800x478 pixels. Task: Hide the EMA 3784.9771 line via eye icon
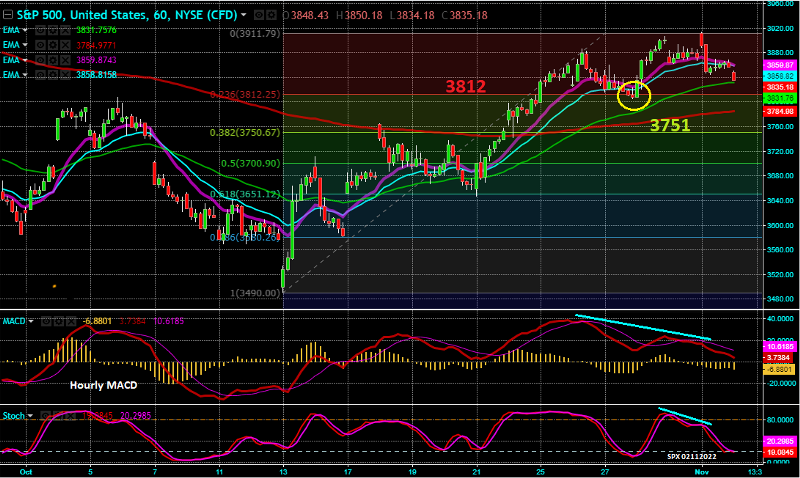[x=40, y=45]
